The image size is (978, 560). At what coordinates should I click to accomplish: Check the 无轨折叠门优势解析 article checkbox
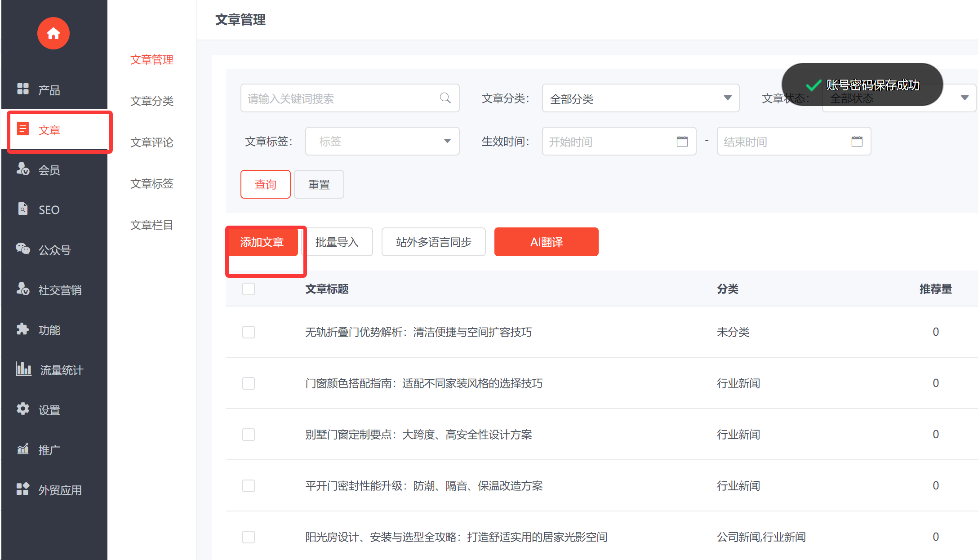tap(249, 332)
